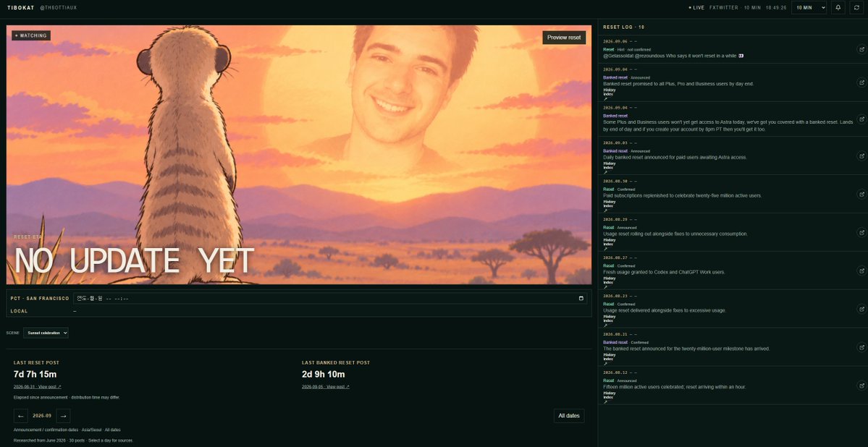
Task: Click the 'NO UPDATE YET' headline text
Action: tap(134, 261)
